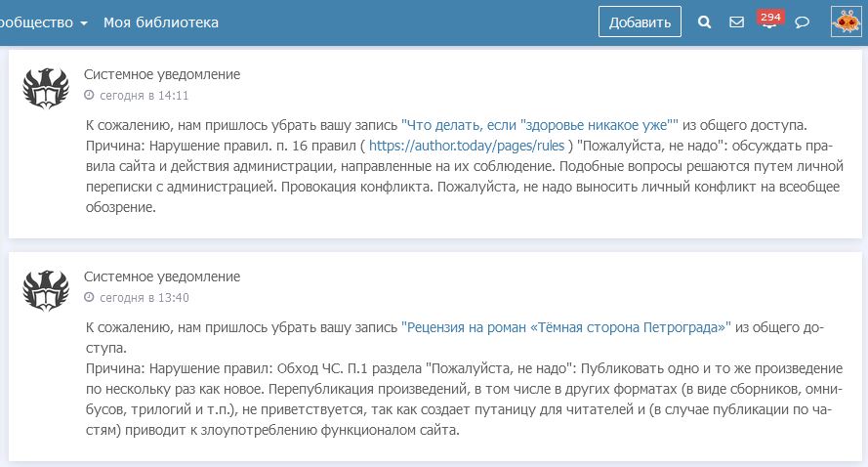This screenshot has width=868, height=467.
Task: Open the Моя библиотека menu item
Action: coord(161,22)
